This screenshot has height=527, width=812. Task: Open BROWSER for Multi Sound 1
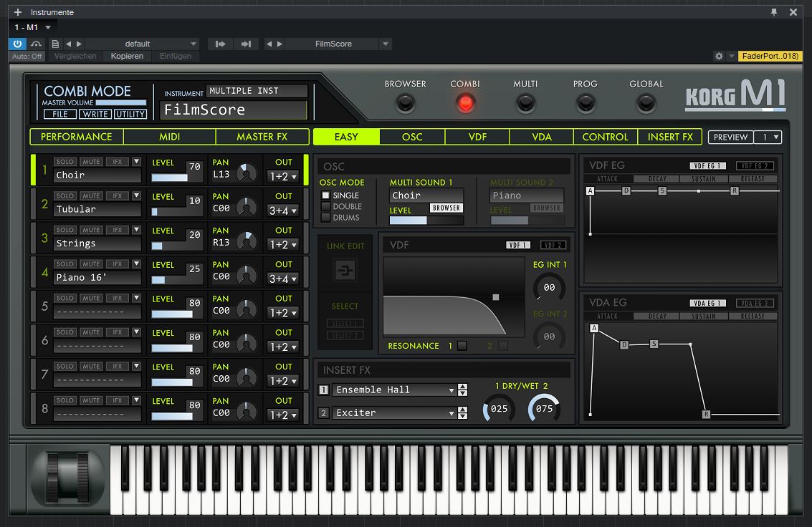(x=446, y=208)
